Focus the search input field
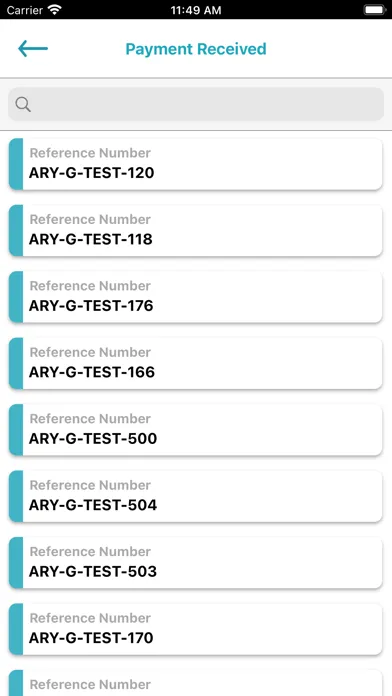Image resolution: width=392 pixels, height=696 pixels. (196, 104)
